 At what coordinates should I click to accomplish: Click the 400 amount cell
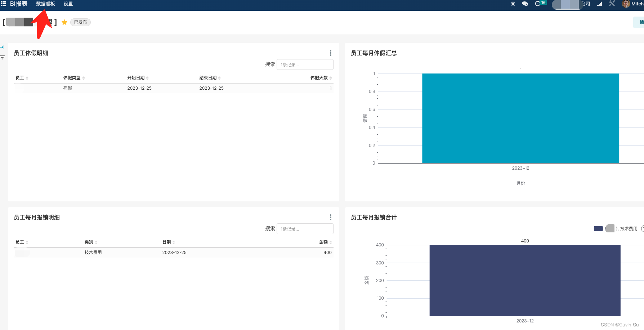point(327,253)
